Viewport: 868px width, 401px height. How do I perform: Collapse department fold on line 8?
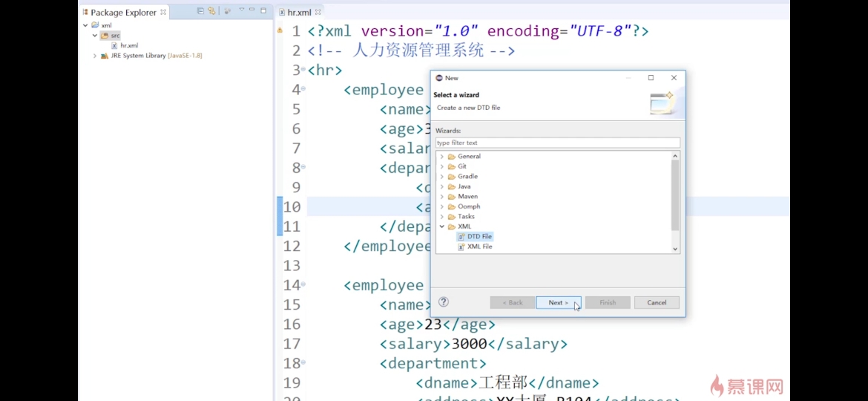(x=303, y=167)
